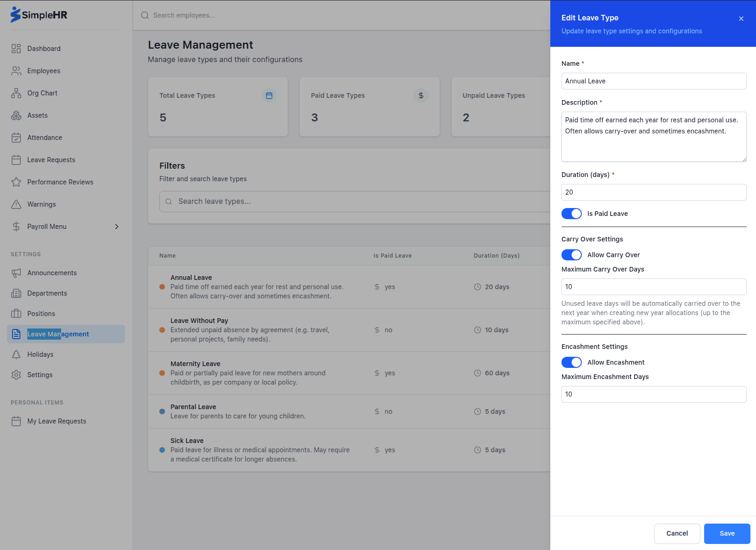
Task: Click the calendar icon on Total Leave Types card
Action: (x=269, y=95)
